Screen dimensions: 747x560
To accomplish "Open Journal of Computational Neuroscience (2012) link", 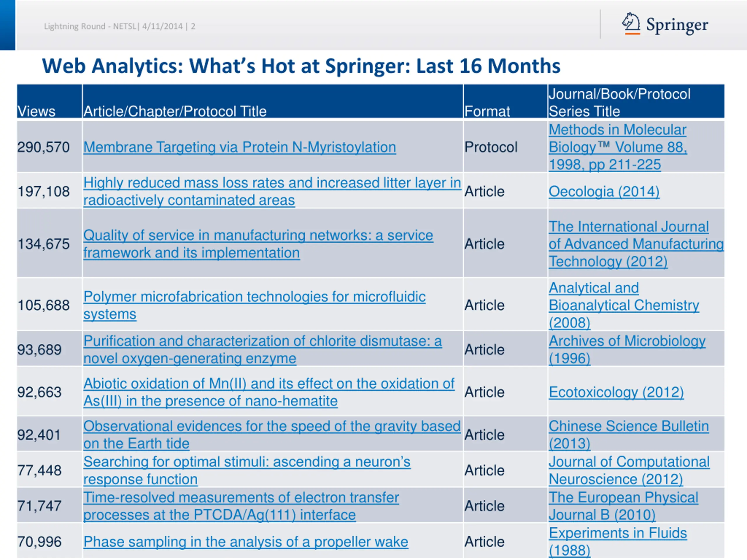I will point(629,462).
